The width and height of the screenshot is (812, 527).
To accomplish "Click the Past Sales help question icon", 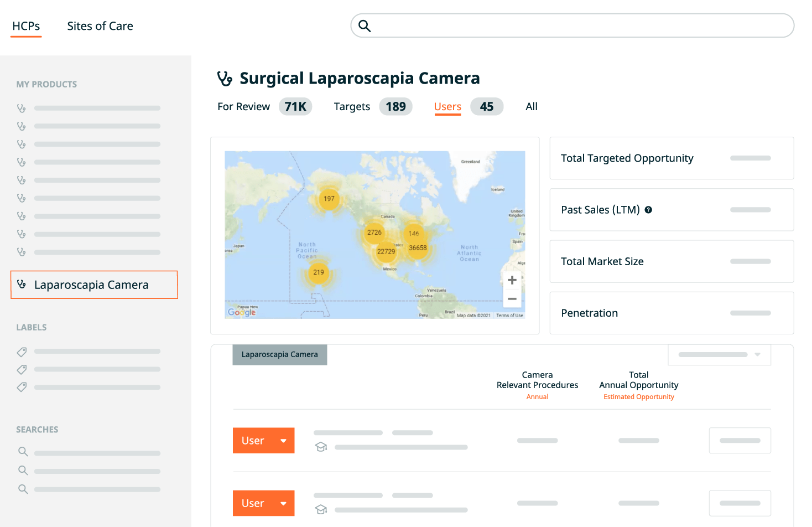I will [x=648, y=210].
